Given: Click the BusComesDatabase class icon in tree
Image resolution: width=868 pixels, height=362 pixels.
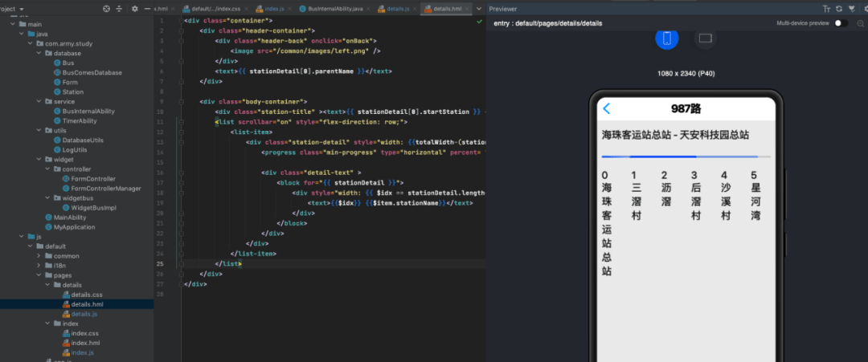Looking at the screenshot, I should pos(57,72).
